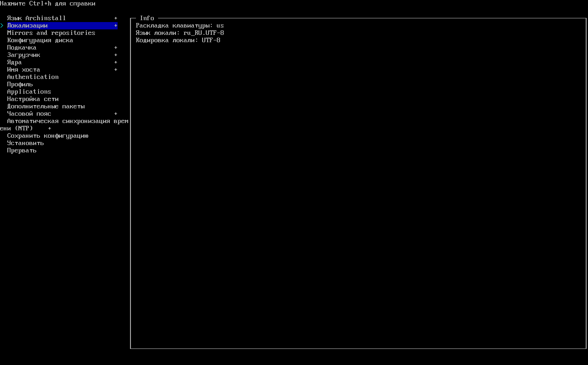Open the Applications entry

[29, 92]
